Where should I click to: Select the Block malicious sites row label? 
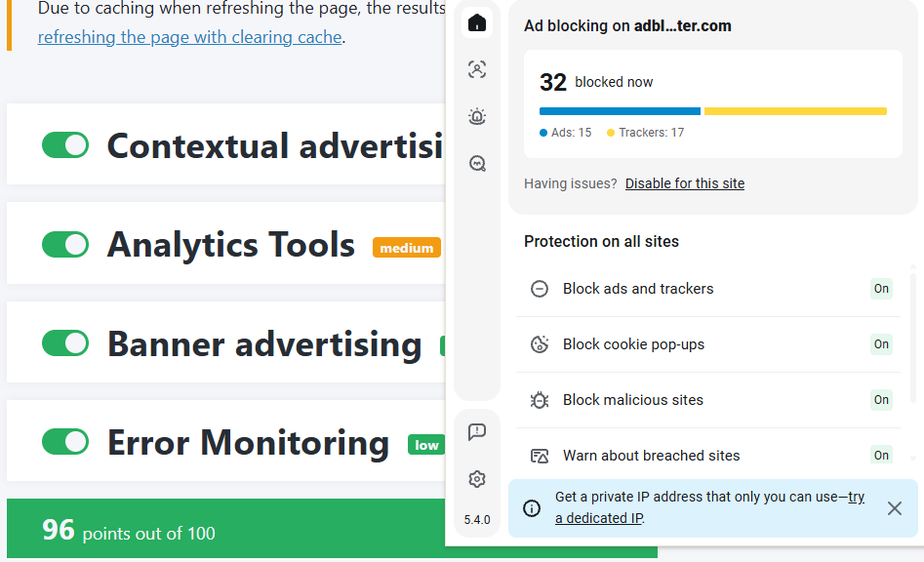click(x=633, y=400)
